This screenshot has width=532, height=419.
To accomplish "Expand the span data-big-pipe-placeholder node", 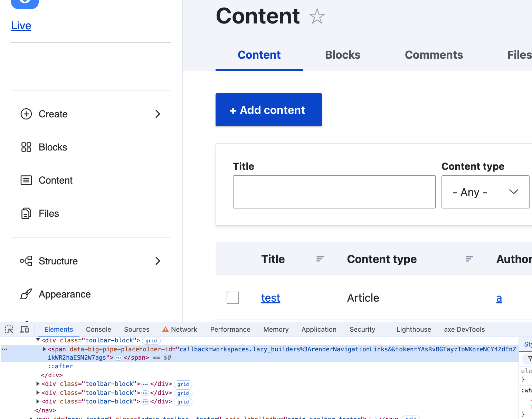I will click(45, 349).
